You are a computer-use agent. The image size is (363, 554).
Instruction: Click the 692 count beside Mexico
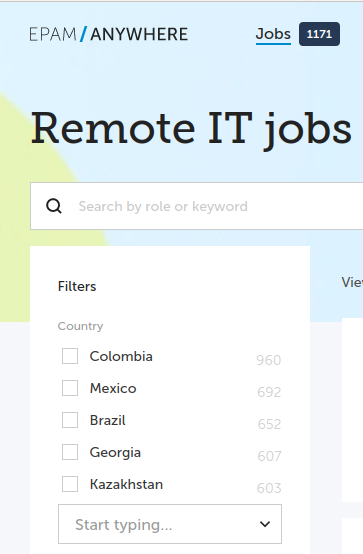point(269,392)
